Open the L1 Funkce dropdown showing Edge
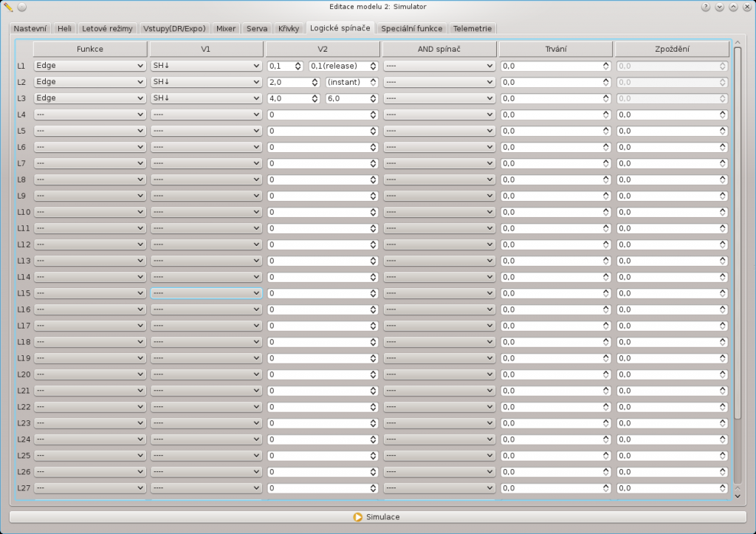 (x=90, y=66)
